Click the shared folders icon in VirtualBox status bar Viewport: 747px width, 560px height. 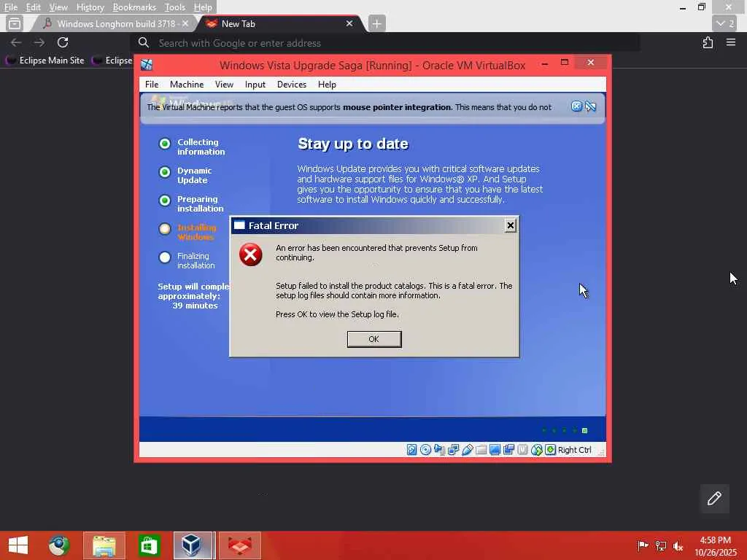point(481,449)
